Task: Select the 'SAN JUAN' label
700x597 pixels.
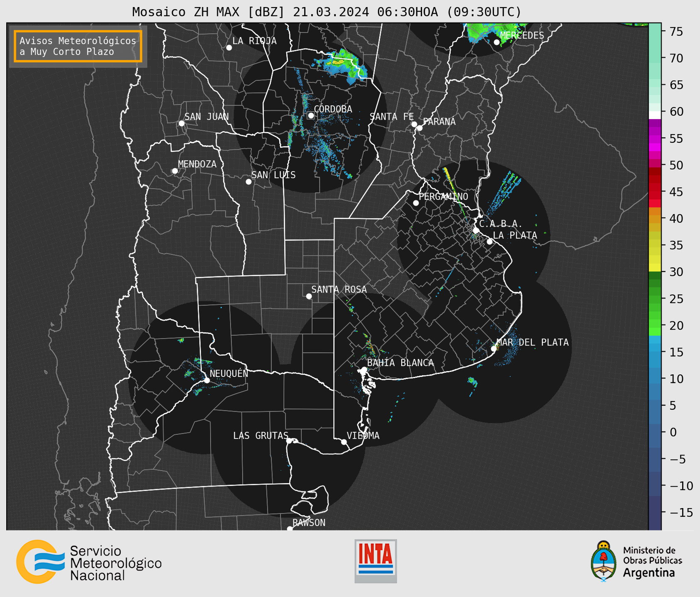Action: tap(207, 117)
